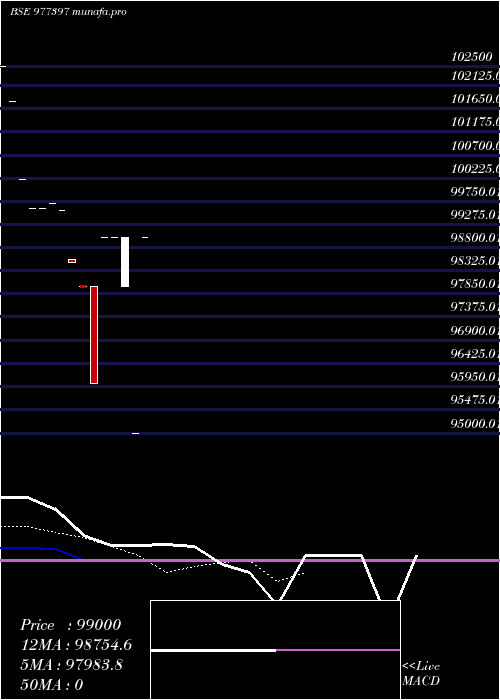The height and width of the screenshot is (700, 500).
Task: Select the 99275 price level label
Action: tap(475, 214)
